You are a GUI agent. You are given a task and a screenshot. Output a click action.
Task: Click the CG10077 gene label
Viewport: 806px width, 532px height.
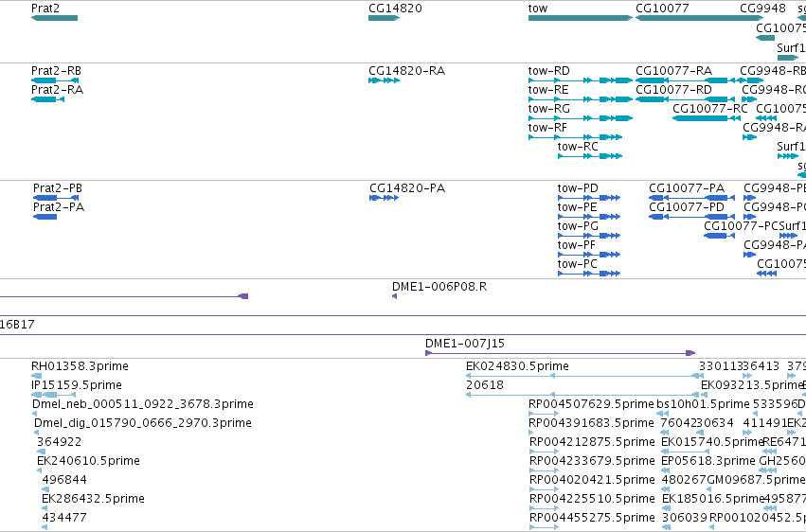662,9
